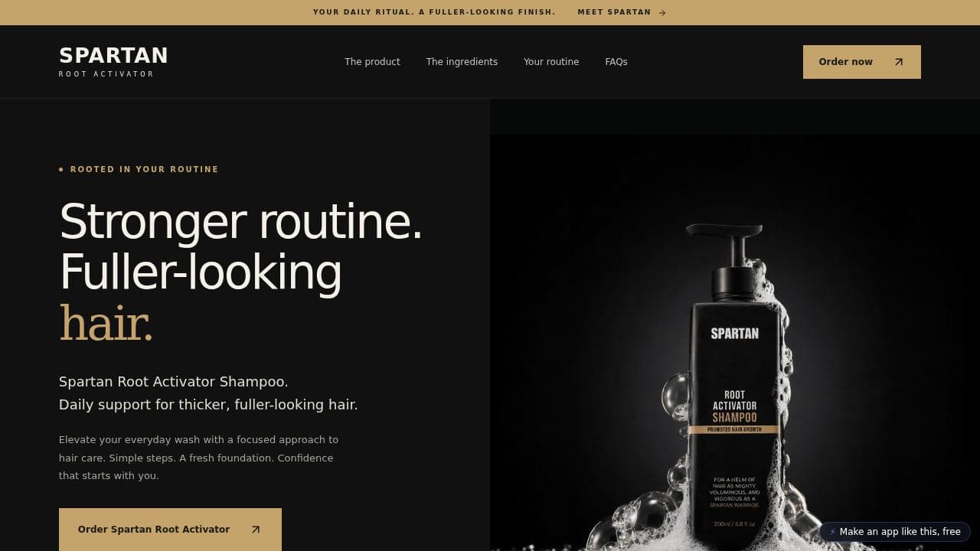
Task: Navigate to "Your routine"
Action: pyautogui.click(x=551, y=62)
